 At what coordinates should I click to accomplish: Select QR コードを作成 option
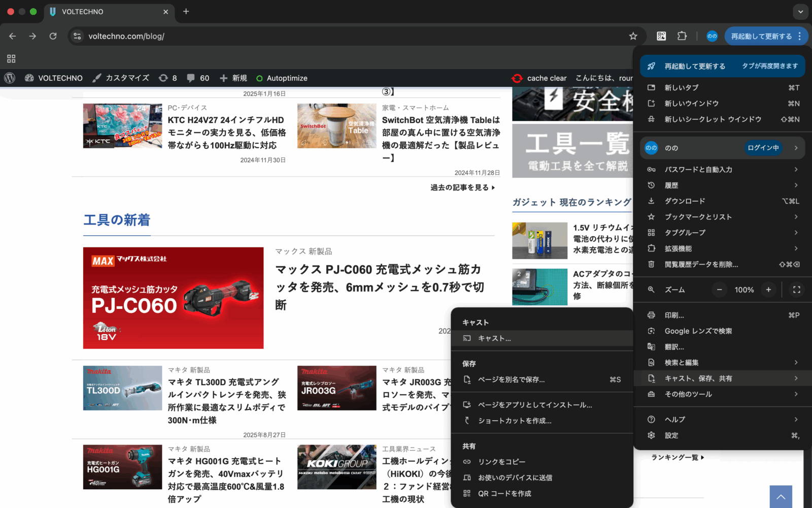pyautogui.click(x=542, y=493)
